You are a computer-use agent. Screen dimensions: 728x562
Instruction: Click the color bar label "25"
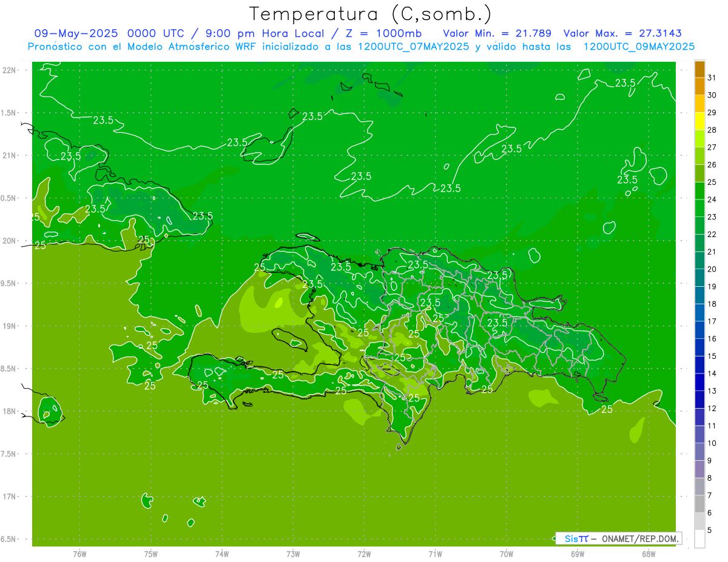point(712,182)
